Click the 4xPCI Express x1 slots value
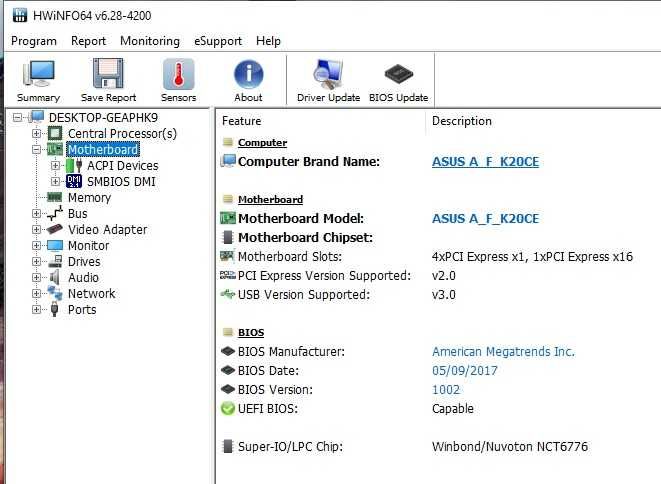The image size is (661, 484). (x=532, y=256)
